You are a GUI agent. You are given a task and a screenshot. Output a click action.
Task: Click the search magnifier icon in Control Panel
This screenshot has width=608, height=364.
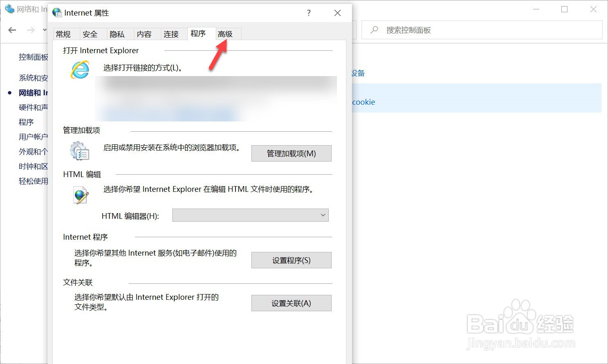[x=374, y=30]
